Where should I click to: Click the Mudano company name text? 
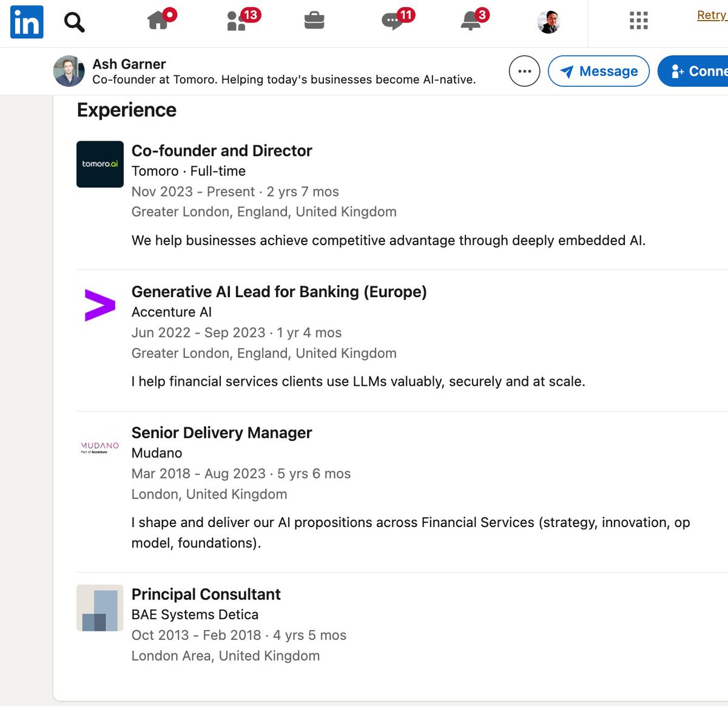click(157, 453)
